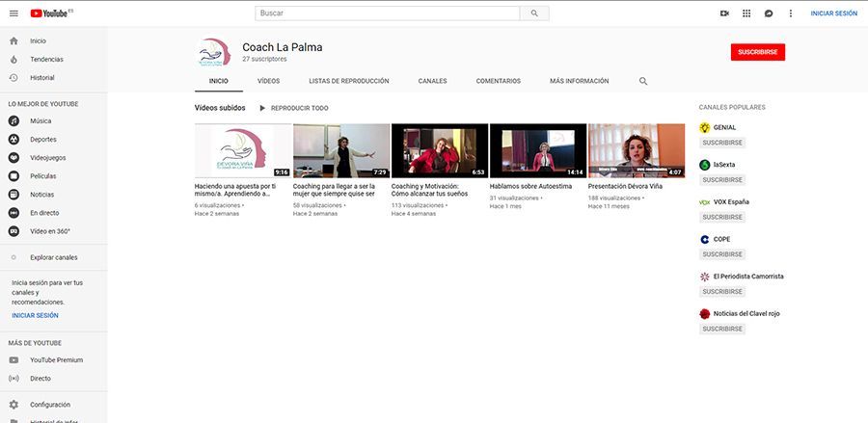This screenshot has width=868, height=423.
Task: Open the hamburger guide menu
Action: [x=14, y=13]
